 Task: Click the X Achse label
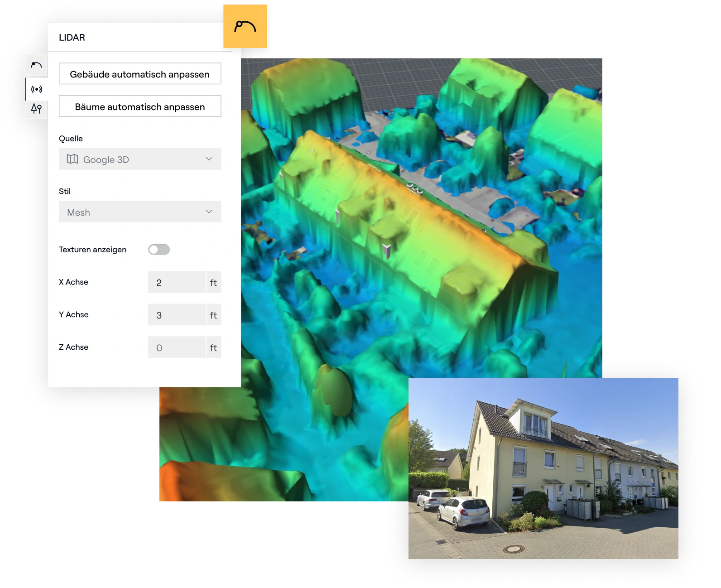[73, 282]
